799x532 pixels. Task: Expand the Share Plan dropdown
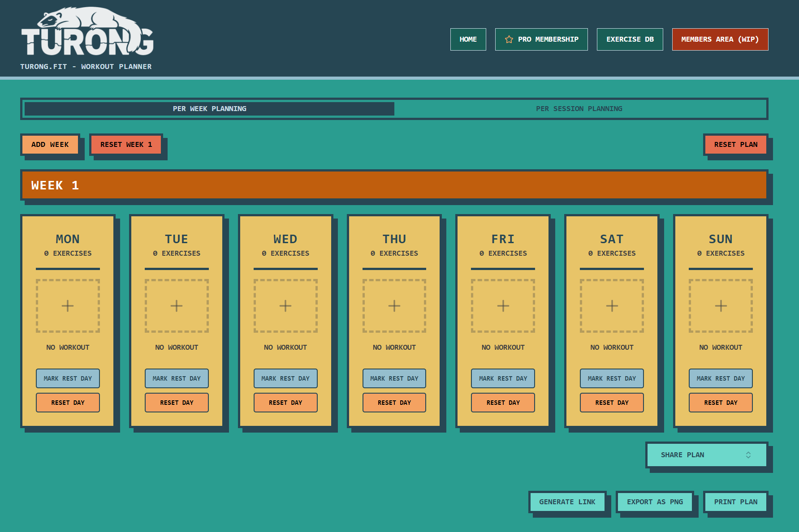707,455
